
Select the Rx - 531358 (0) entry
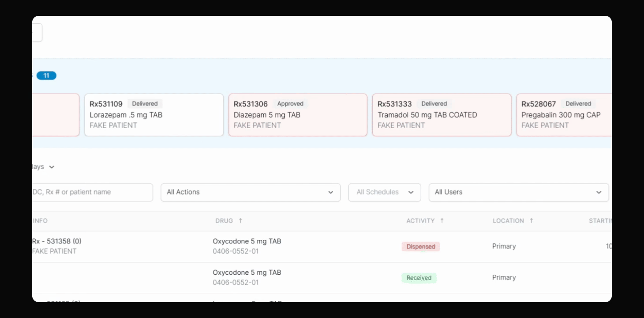[x=57, y=241]
